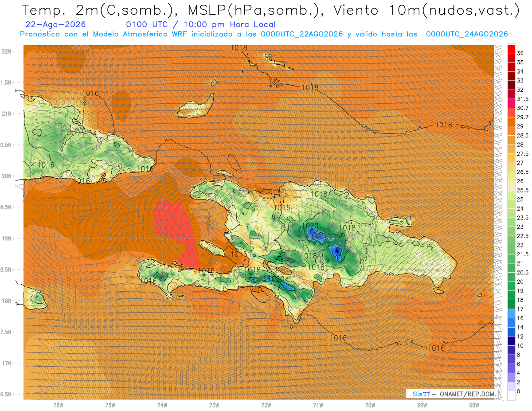This screenshot has width=532, height=411.
Task: Click legend value "21.5" on the color scale
Action: [523, 254]
